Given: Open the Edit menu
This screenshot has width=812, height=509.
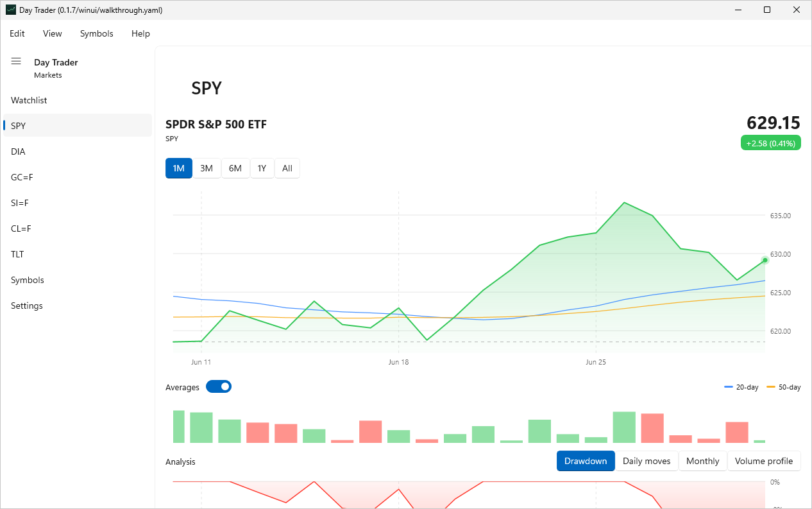Looking at the screenshot, I should (17, 33).
